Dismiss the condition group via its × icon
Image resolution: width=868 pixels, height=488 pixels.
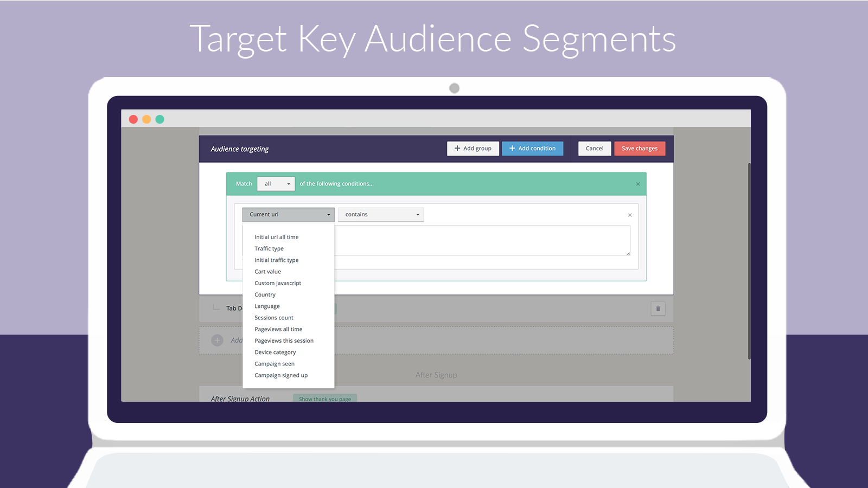click(638, 184)
